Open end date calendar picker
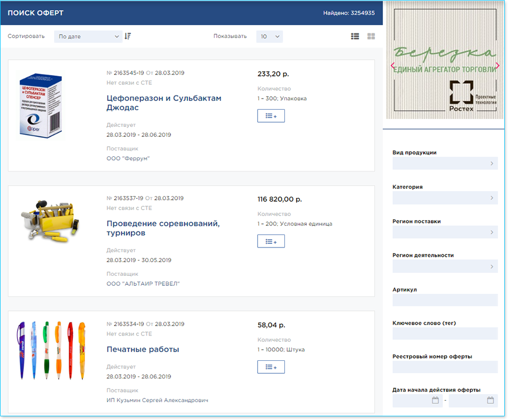 490,400
